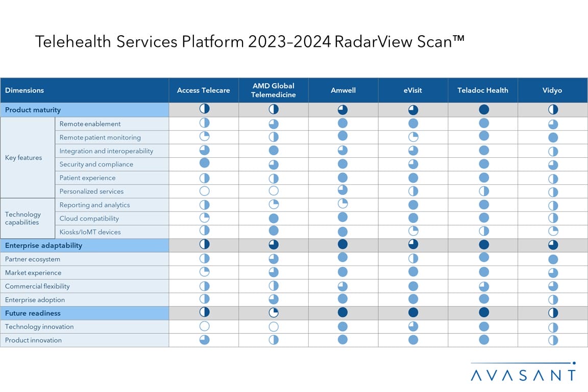Select AMD Global's Future readiness rating circle
588x392 pixels.
(x=274, y=312)
